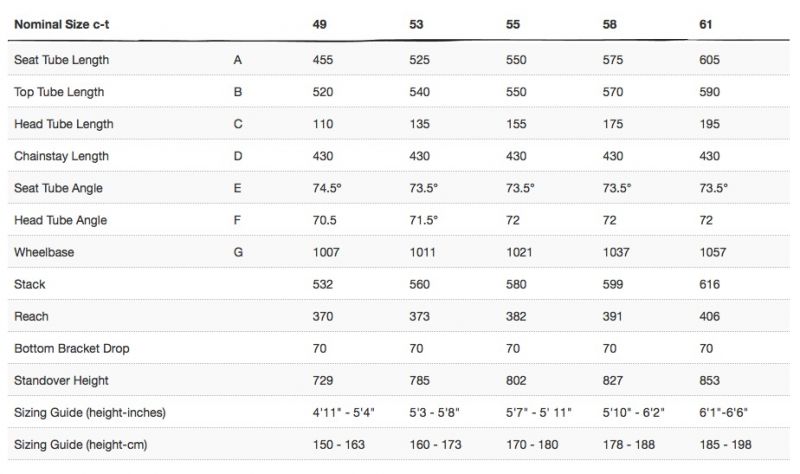
Task: Click the Chainstay Length row label
Action: click(61, 156)
